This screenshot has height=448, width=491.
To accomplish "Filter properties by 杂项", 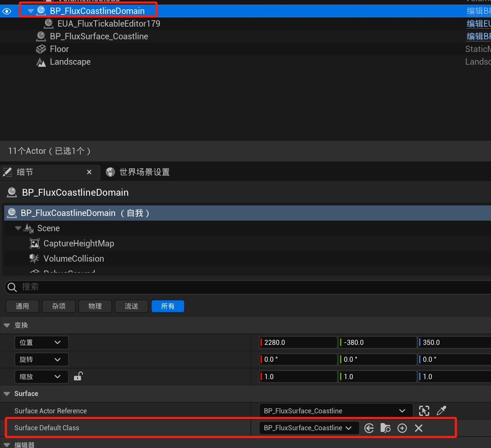I will (59, 306).
